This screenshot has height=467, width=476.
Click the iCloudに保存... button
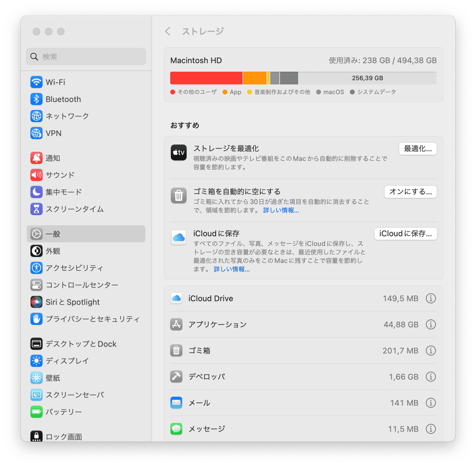(x=405, y=234)
